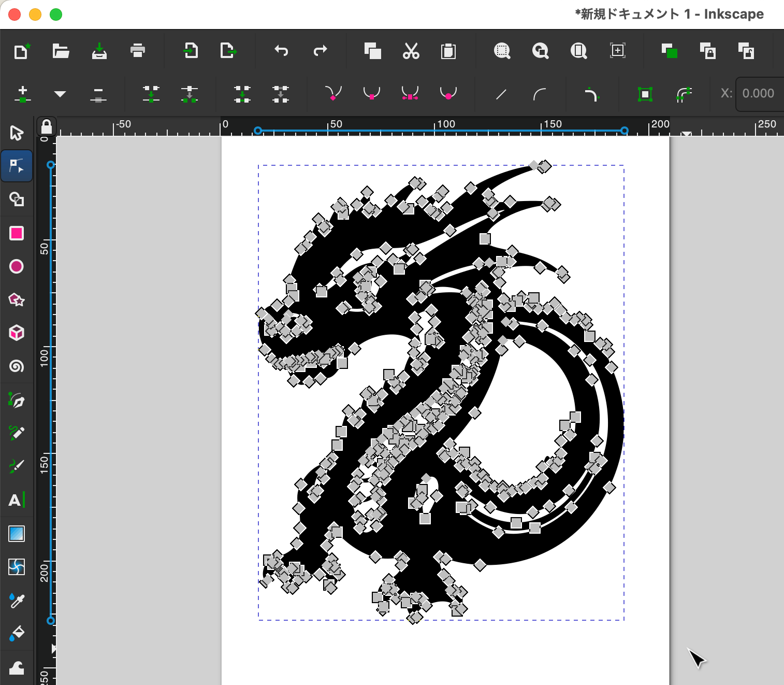Select the Text tool
This screenshot has height=685, width=784.
point(17,500)
